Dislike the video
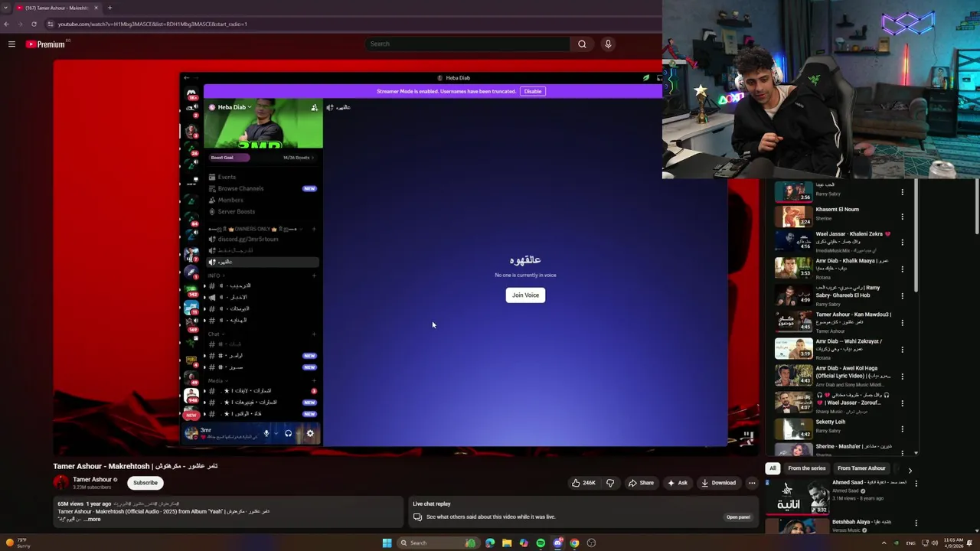 click(x=610, y=483)
